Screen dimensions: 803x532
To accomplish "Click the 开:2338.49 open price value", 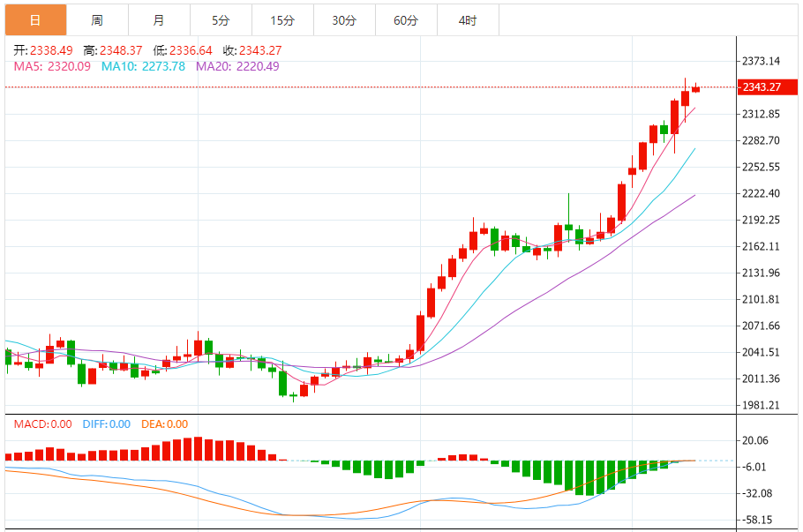I will point(43,50).
